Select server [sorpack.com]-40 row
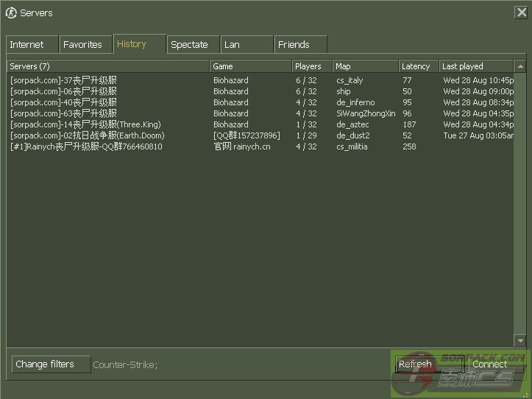This screenshot has height=399, width=532. click(260, 102)
